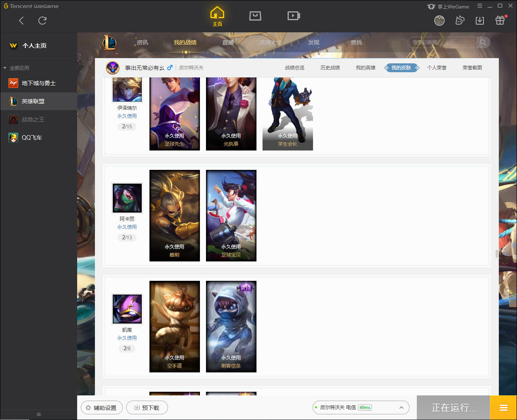Image resolution: width=517 pixels, height=420 pixels.
Task: Open the download manager icon
Action: pos(480,21)
